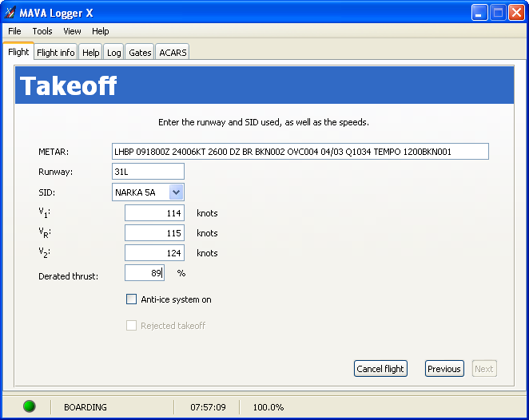
Task: Expand the SID dropdown arrow
Action: (x=176, y=192)
